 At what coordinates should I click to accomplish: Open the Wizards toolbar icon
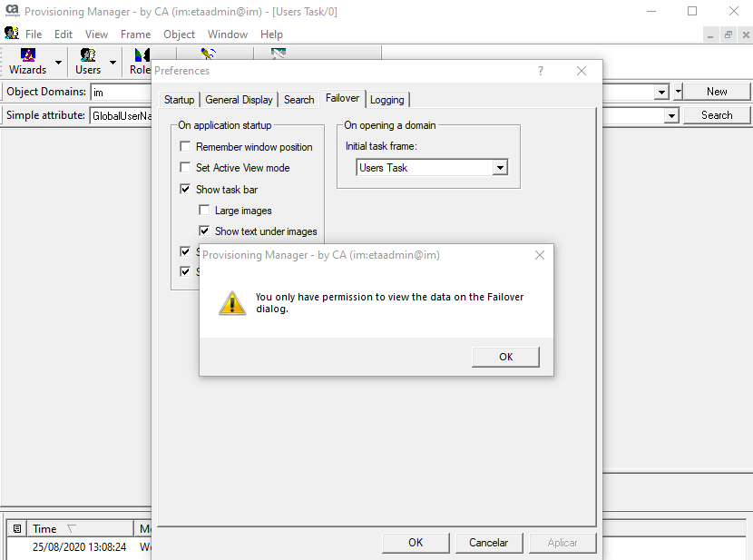pos(28,62)
